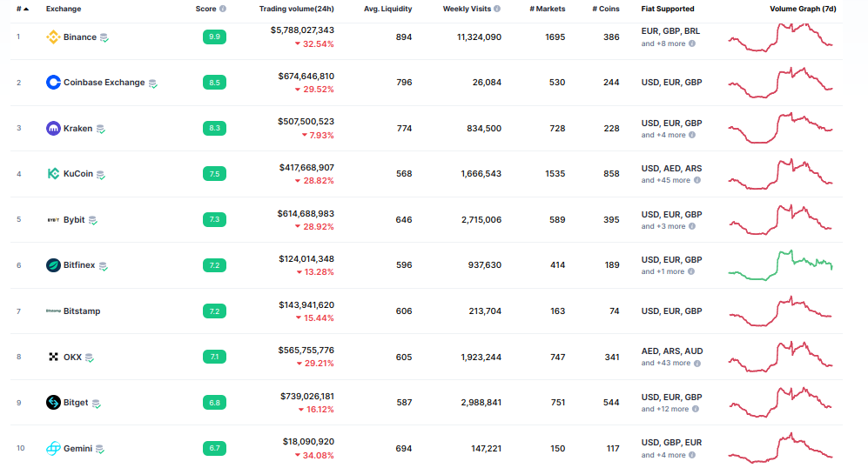The height and width of the screenshot is (468, 868).
Task: Click the proof-of-reserves badge beside Kraken
Action: point(101,129)
